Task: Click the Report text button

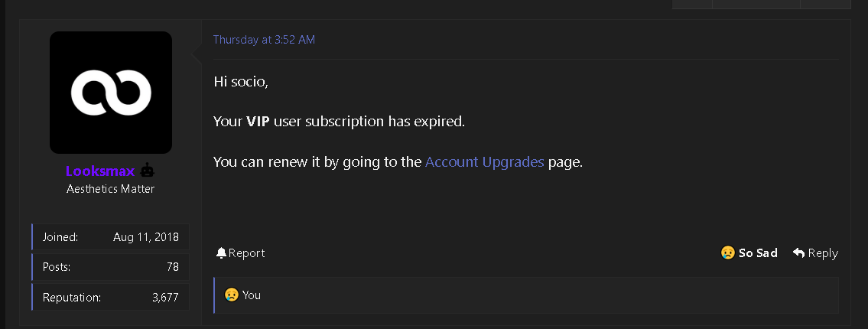Action: (246, 253)
